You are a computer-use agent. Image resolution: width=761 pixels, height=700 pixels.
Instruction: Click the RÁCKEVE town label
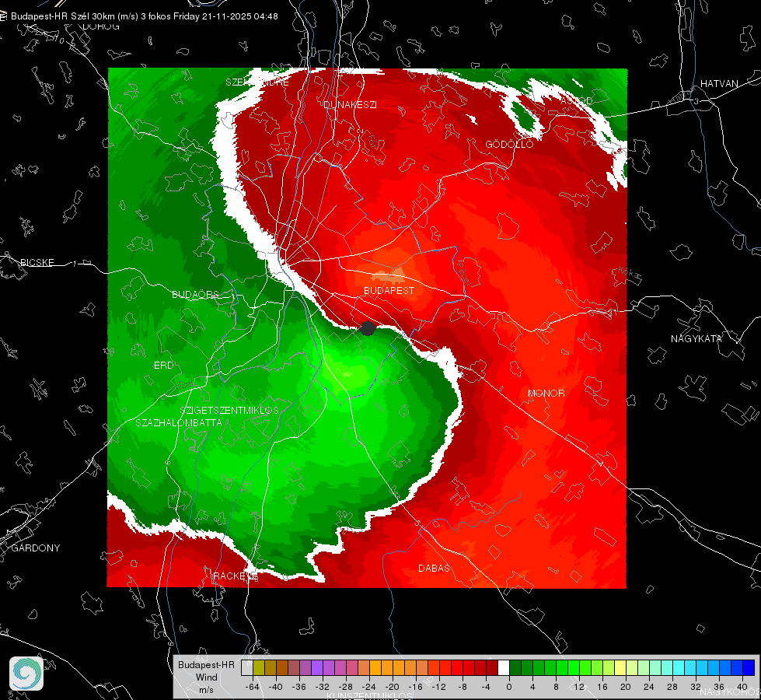[x=236, y=576]
